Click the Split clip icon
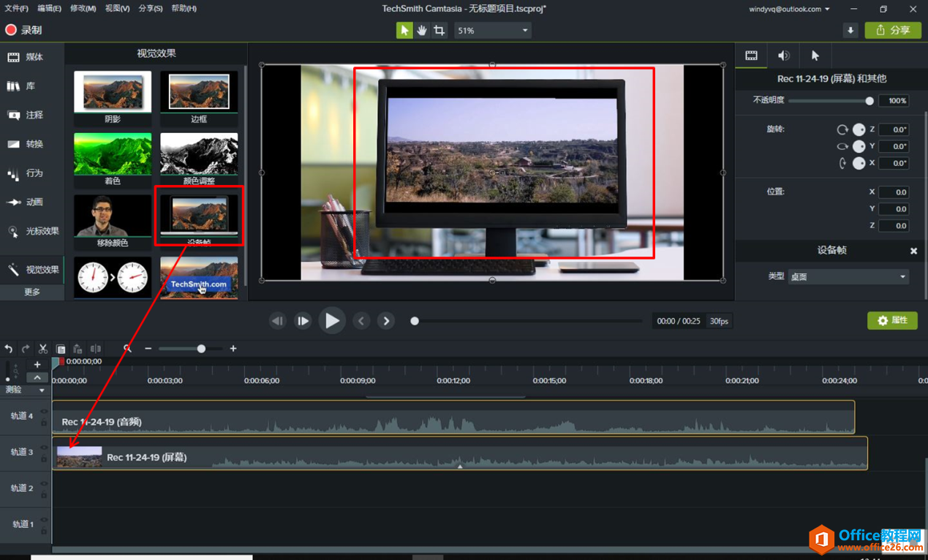Image resolution: width=928 pixels, height=560 pixels. pyautogui.click(x=95, y=349)
